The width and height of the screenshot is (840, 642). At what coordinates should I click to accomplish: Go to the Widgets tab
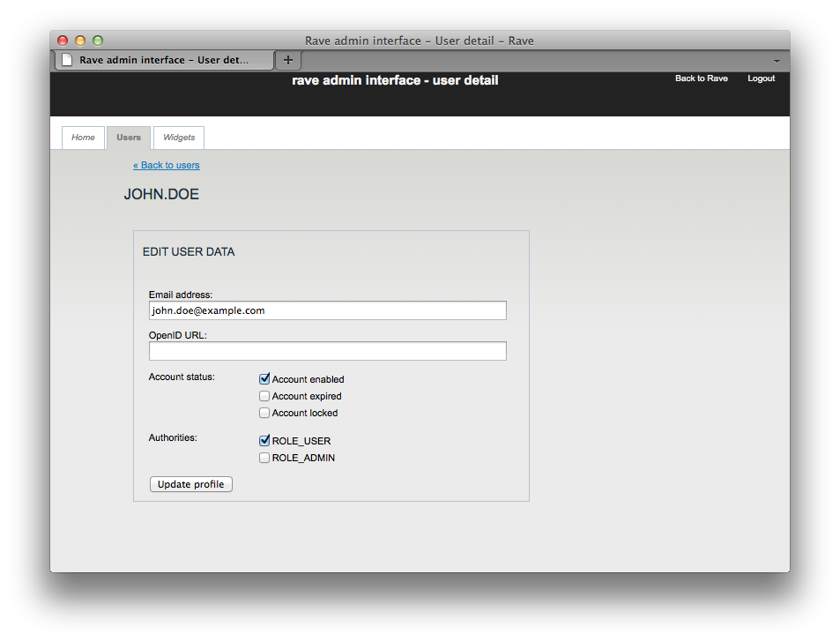click(179, 138)
